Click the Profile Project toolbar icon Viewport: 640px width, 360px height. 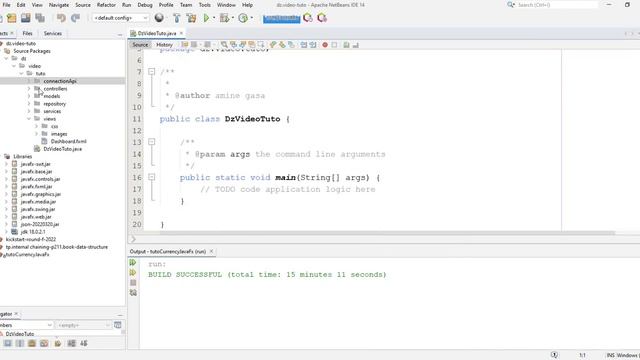[243, 18]
